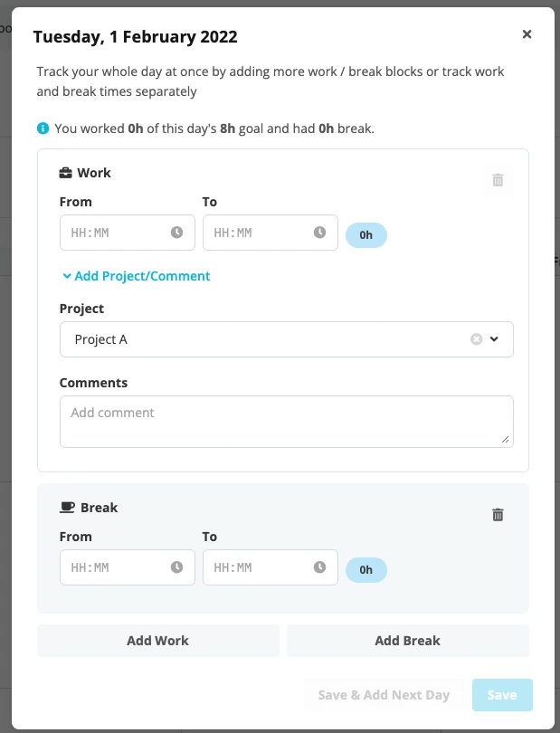Image resolution: width=560 pixels, height=733 pixels.
Task: Collapse the Add Project/Comment section
Action: (x=137, y=276)
